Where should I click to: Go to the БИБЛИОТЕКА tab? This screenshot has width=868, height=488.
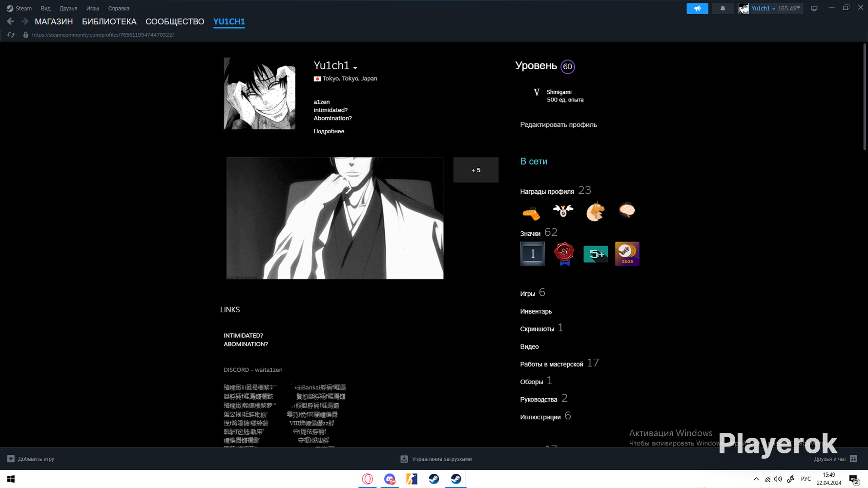[x=109, y=21]
